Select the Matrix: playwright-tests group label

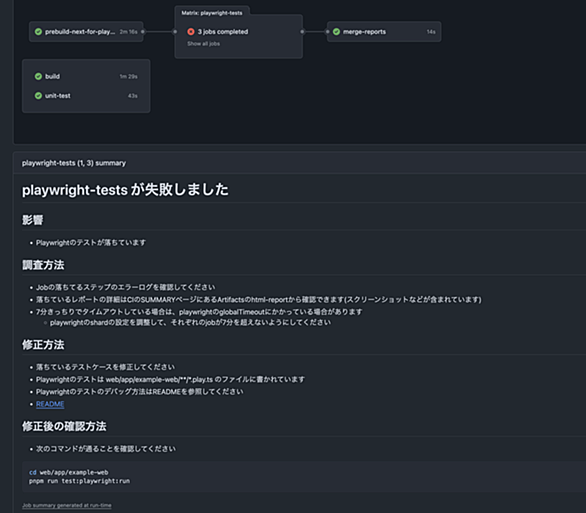pyautogui.click(x=212, y=13)
